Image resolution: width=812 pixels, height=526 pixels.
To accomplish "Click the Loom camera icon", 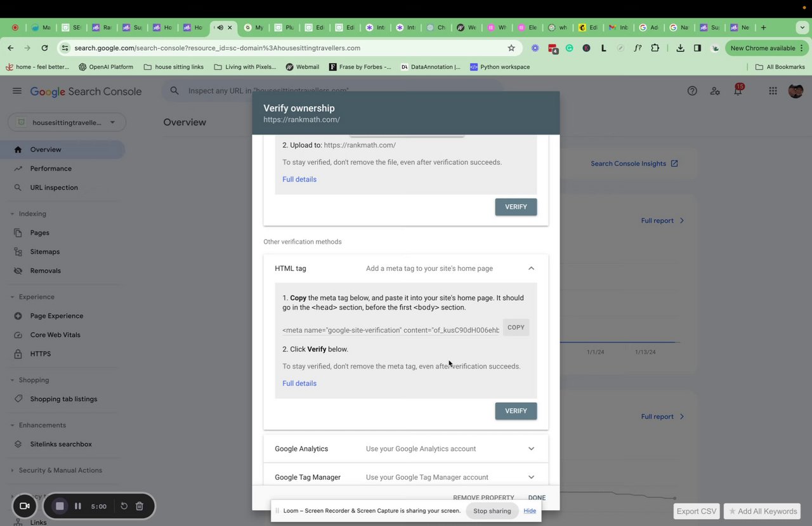I will [25, 506].
